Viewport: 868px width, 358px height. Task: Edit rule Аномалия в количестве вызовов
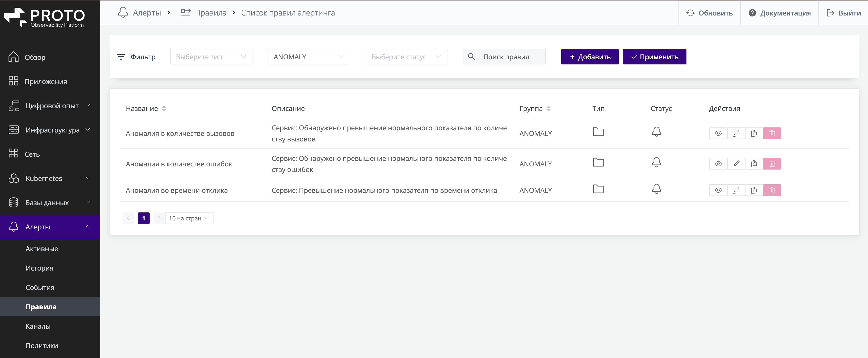(x=736, y=133)
